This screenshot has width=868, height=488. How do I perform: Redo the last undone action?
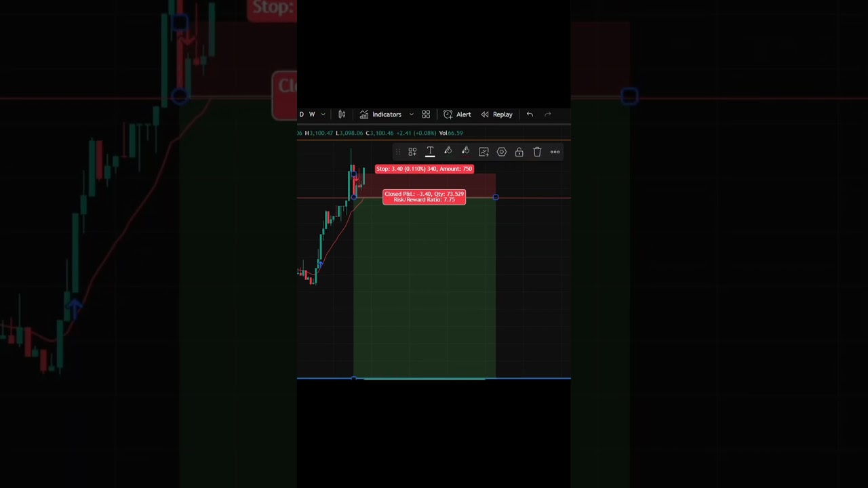(548, 115)
